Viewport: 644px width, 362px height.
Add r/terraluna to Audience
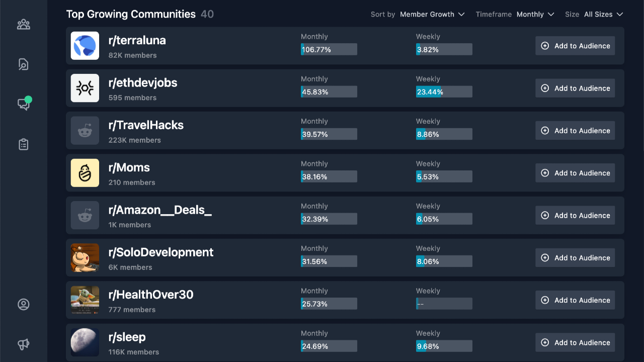(x=575, y=46)
